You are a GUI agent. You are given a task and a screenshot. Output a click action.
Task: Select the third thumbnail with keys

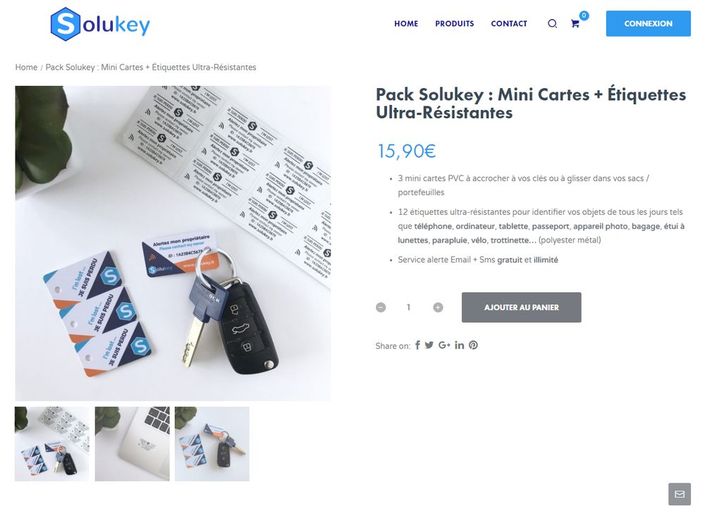coord(212,444)
